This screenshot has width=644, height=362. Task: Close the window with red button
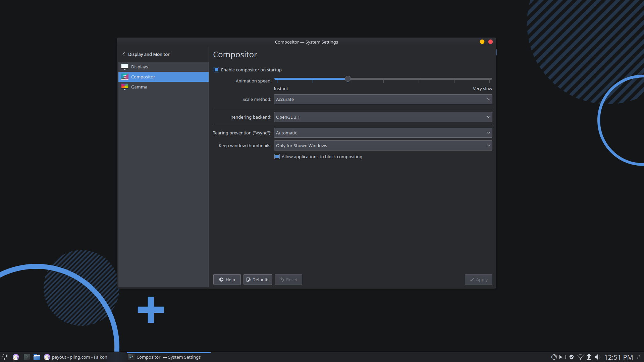(490, 42)
